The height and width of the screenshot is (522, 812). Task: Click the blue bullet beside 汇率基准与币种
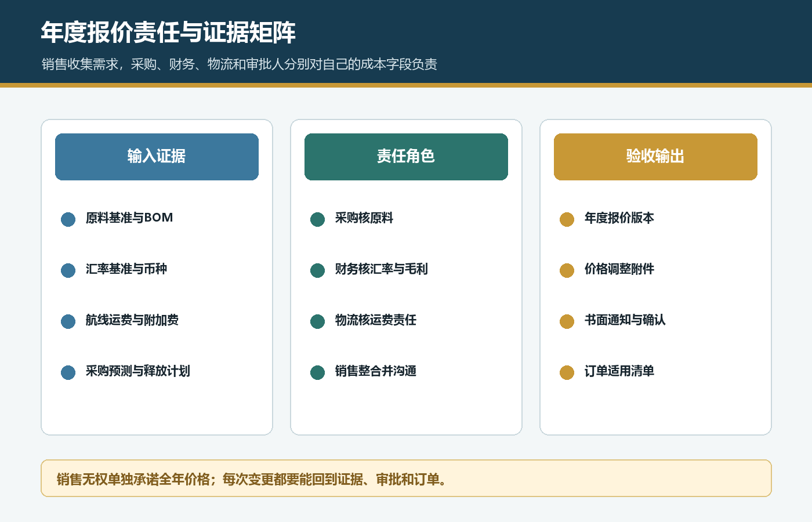[x=68, y=270]
